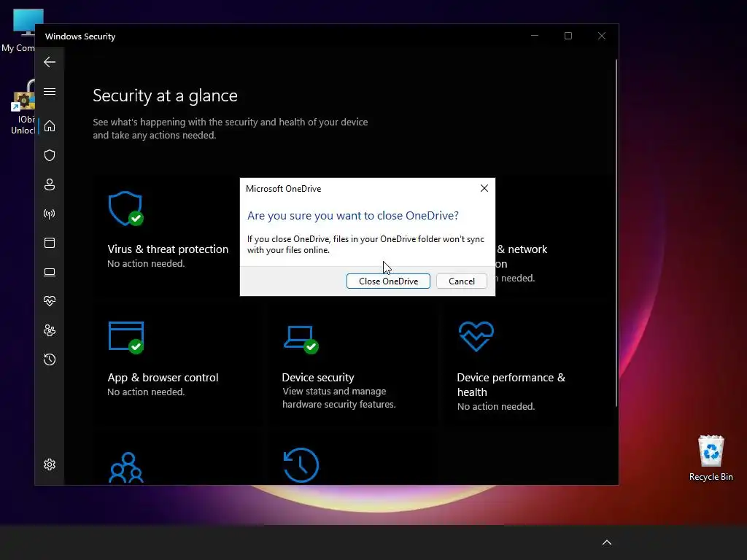Open the Device performance & health heading
747x560 pixels.
pyautogui.click(x=511, y=385)
